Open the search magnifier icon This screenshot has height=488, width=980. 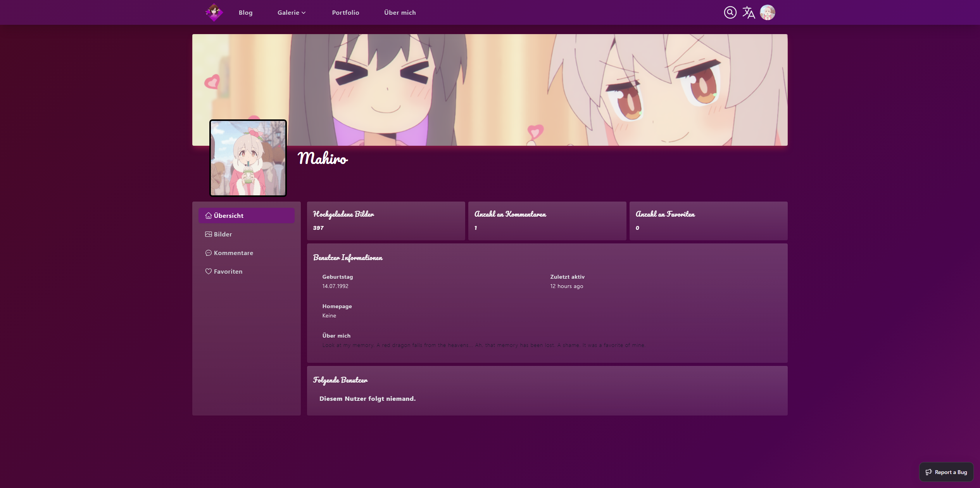click(730, 12)
